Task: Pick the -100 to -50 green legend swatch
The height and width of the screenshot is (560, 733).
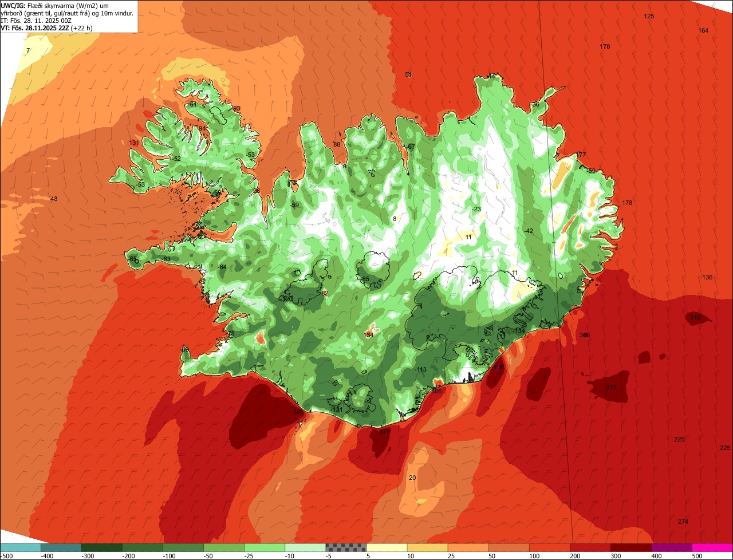Action: (x=183, y=547)
